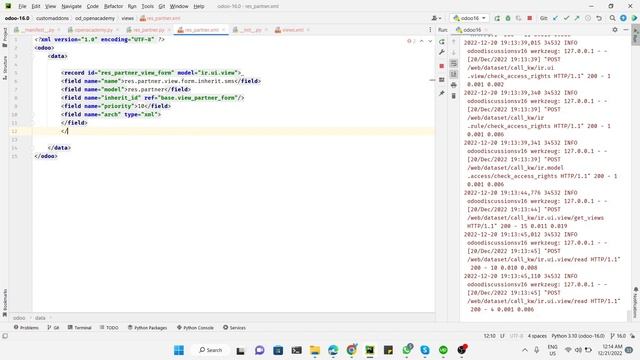Open PyCharm from the taskbar

click(x=370, y=350)
